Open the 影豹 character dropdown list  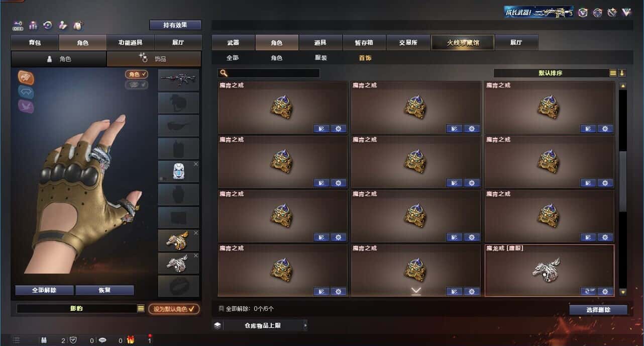click(x=141, y=308)
